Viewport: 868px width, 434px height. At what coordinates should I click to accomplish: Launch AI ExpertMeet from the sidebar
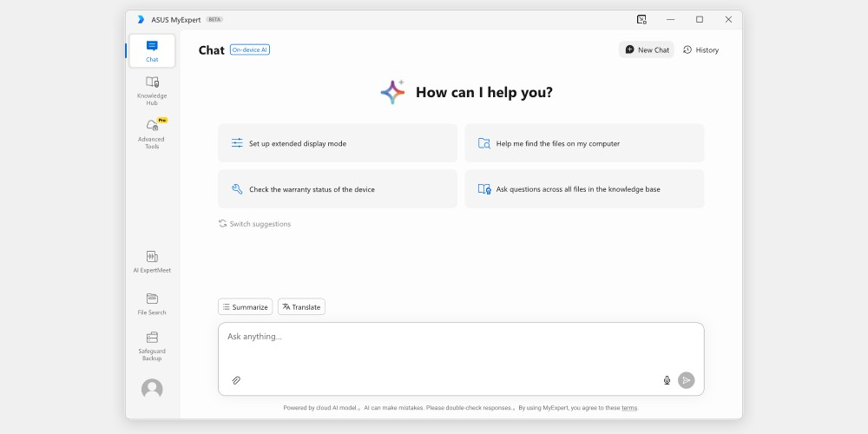point(152,257)
